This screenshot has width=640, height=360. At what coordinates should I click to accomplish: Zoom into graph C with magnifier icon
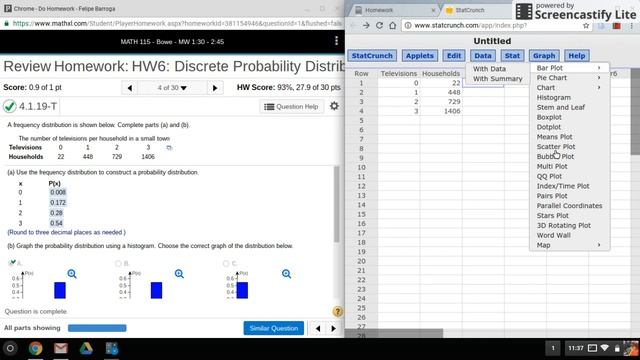pyautogui.click(x=287, y=274)
